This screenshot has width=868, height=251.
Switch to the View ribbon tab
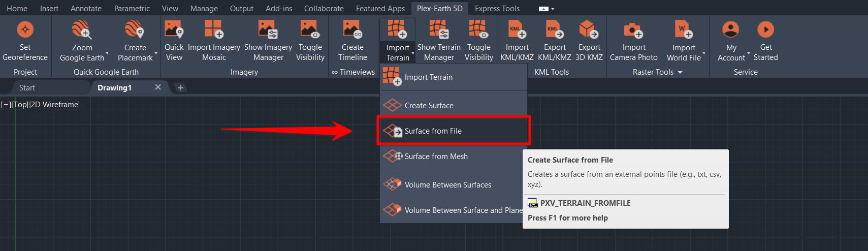pos(170,8)
